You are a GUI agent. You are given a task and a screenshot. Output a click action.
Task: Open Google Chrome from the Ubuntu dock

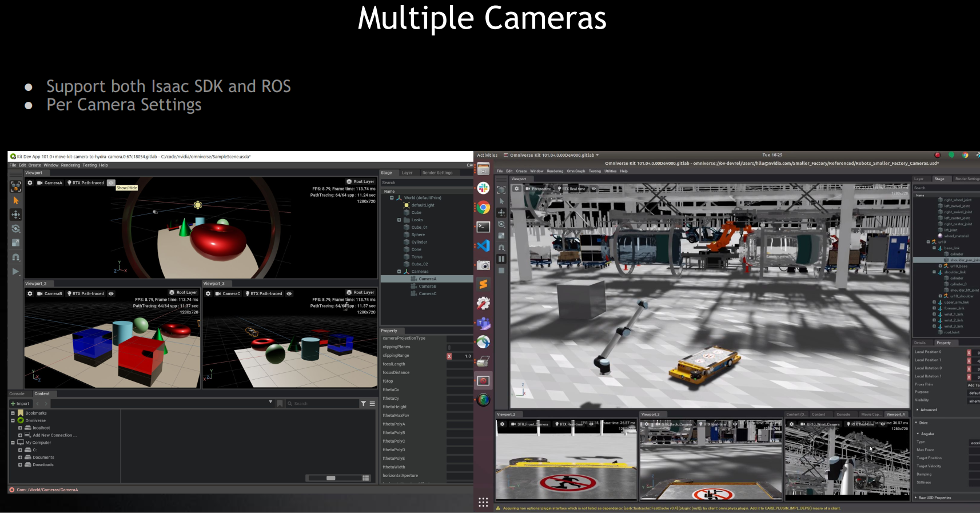(483, 208)
